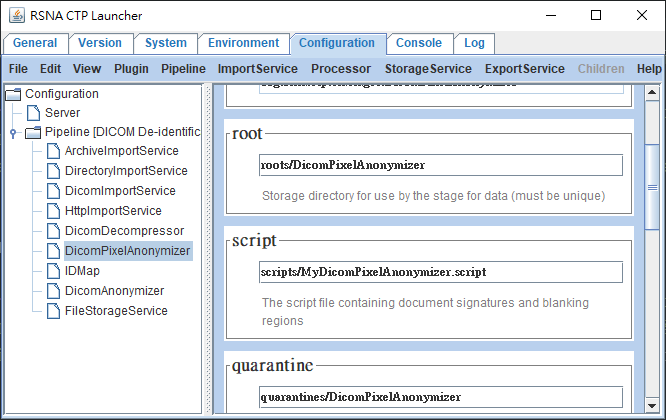Click the script file description text

pos(425,311)
